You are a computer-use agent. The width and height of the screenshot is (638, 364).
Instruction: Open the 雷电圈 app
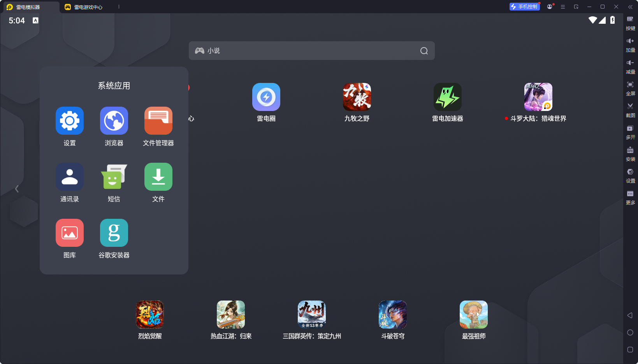point(266,97)
